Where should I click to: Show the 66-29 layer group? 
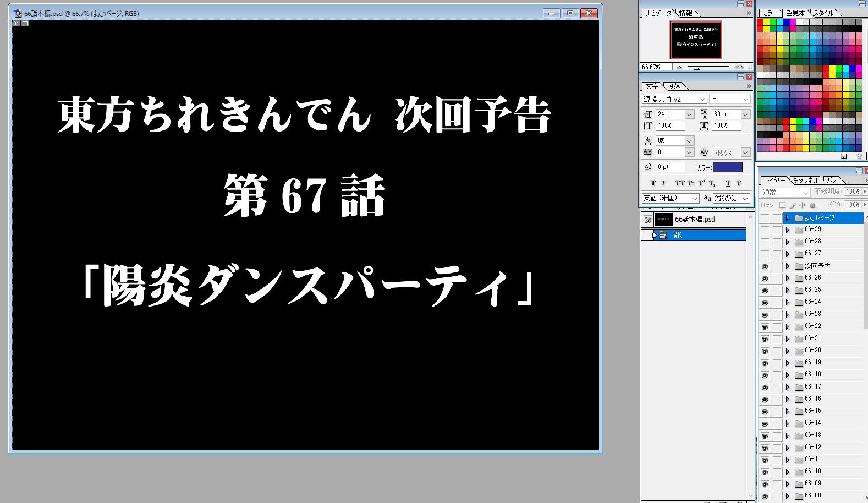click(765, 229)
